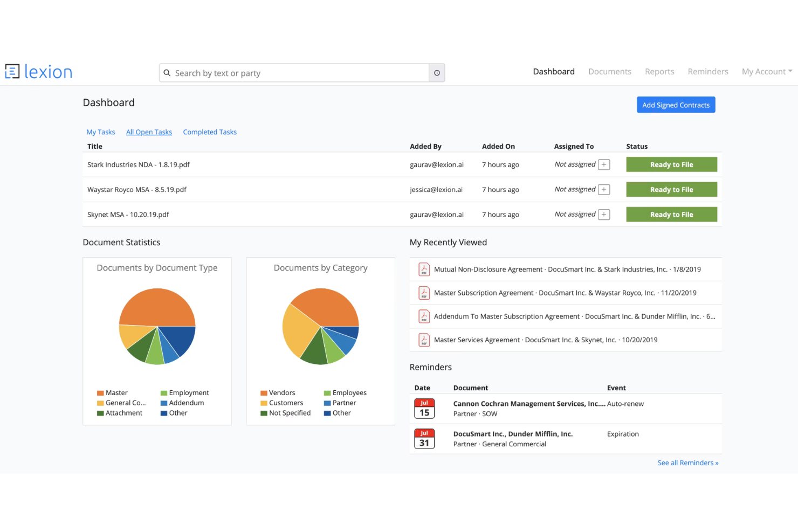Expand the My Account dropdown
This screenshot has height=532, width=798.
click(767, 72)
